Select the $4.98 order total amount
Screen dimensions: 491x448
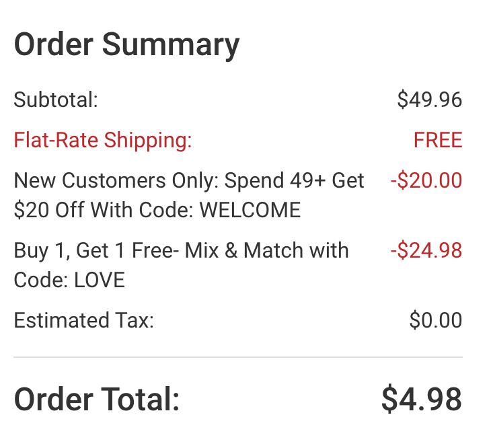pos(421,399)
